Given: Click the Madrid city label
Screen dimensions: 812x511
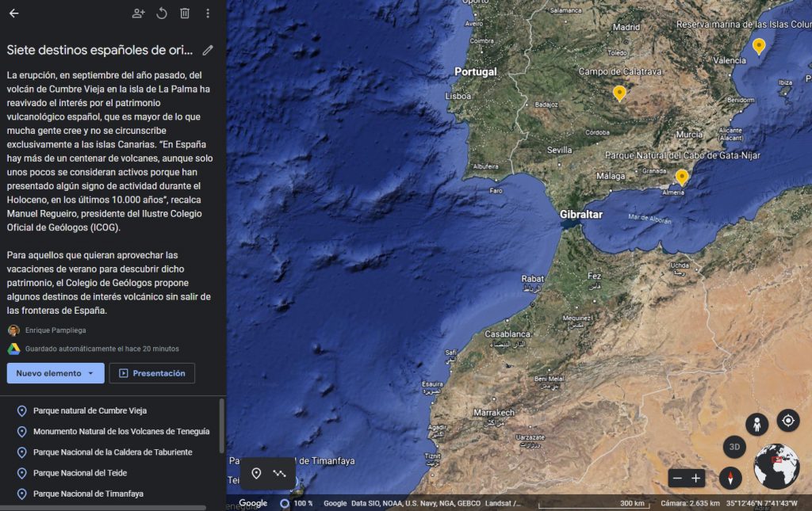Looking at the screenshot, I should (626, 28).
